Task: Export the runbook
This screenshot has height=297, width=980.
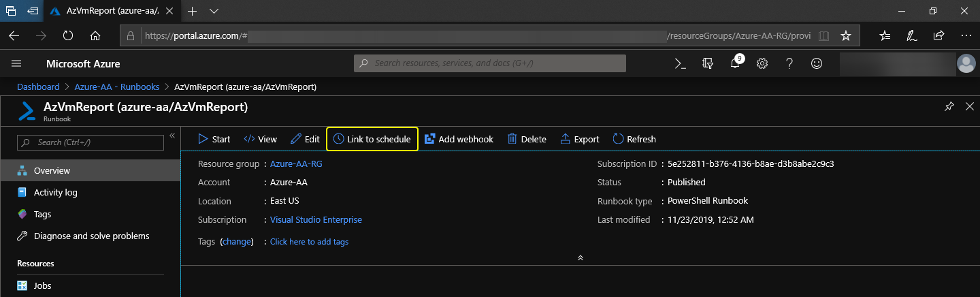Action: (x=580, y=139)
